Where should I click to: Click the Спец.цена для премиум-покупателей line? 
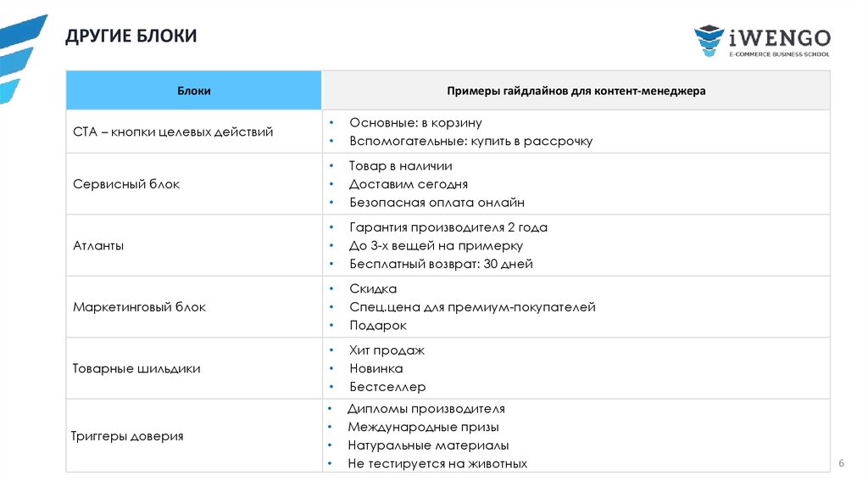[x=472, y=307]
